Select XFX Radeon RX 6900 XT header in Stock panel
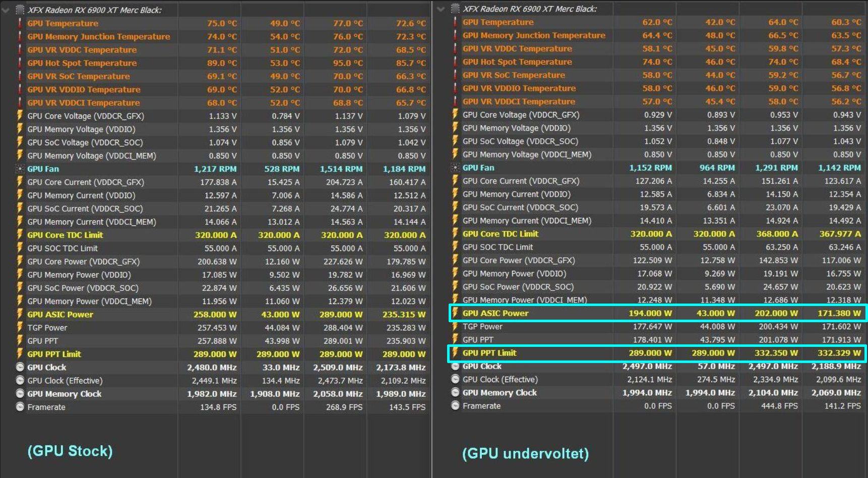The width and height of the screenshot is (868, 478). tap(95, 10)
